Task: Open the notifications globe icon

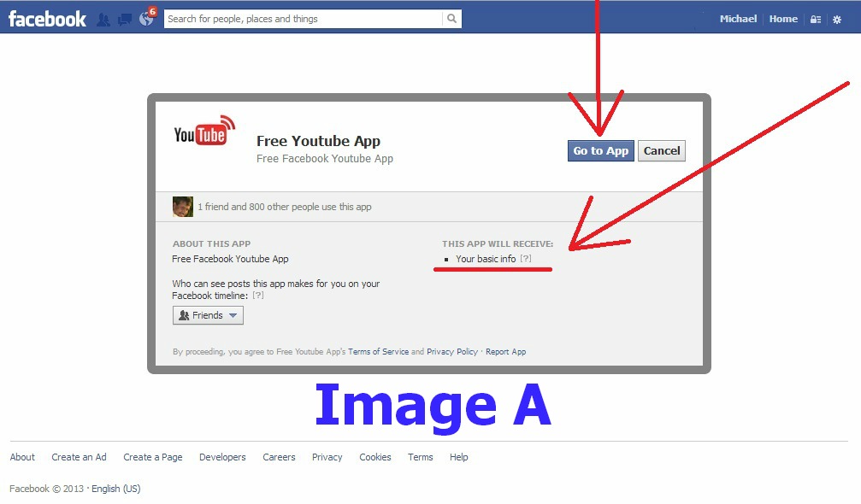Action: click(146, 19)
